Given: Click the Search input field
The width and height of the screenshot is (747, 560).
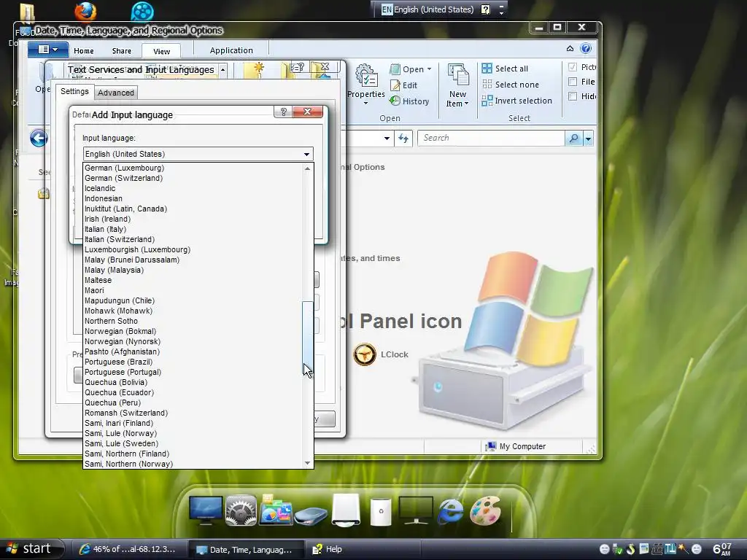Looking at the screenshot, I should tap(491, 138).
